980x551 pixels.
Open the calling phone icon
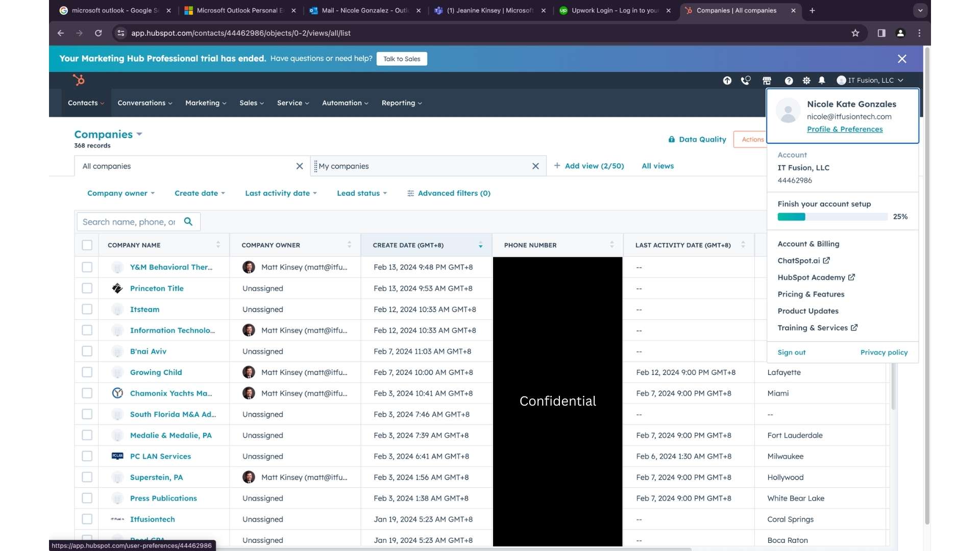[746, 81]
